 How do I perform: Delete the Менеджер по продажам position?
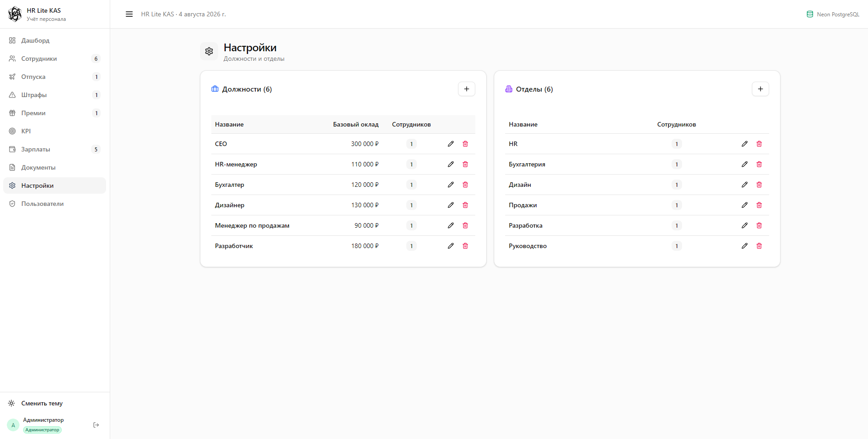point(465,225)
